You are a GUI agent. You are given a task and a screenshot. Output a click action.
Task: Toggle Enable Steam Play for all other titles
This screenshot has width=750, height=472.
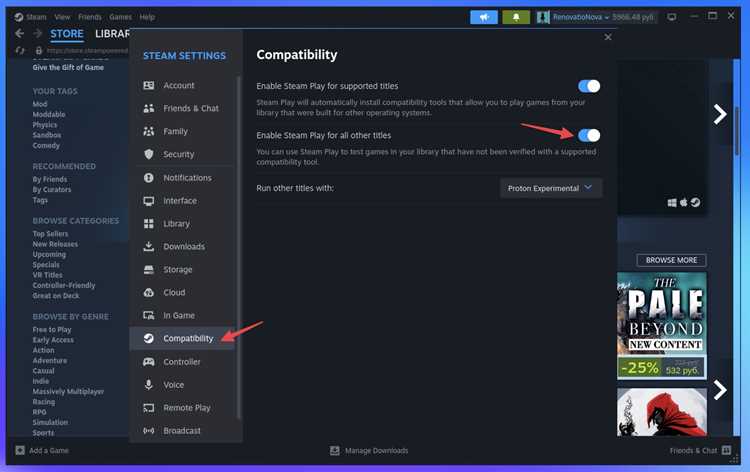coord(589,135)
